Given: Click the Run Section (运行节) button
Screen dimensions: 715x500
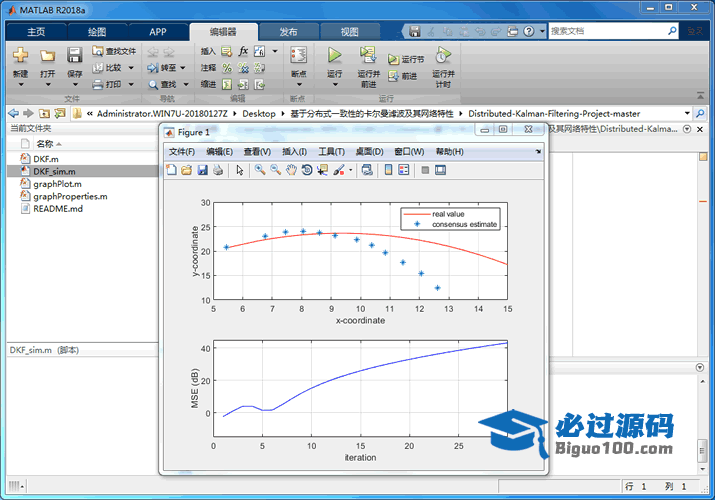Looking at the screenshot, I should (x=406, y=59).
